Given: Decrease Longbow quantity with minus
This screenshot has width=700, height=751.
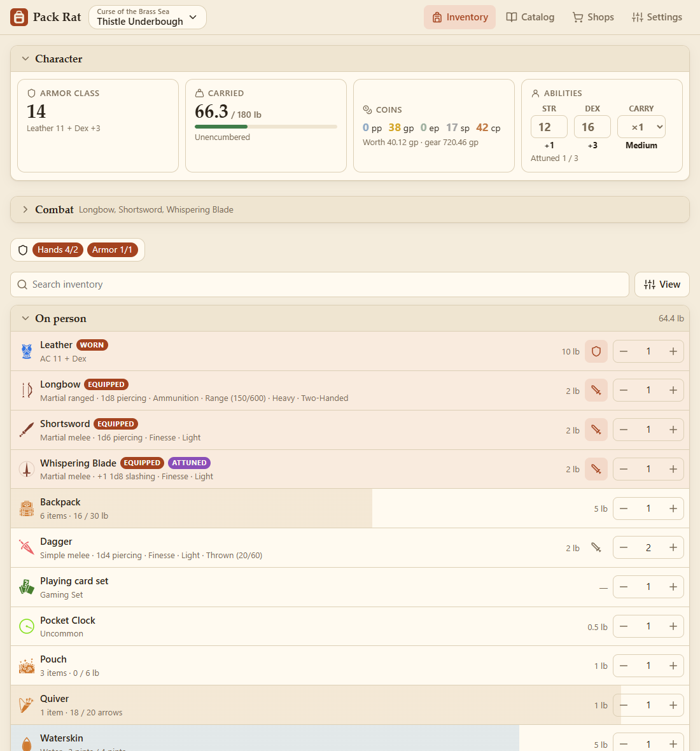Looking at the screenshot, I should pos(624,390).
